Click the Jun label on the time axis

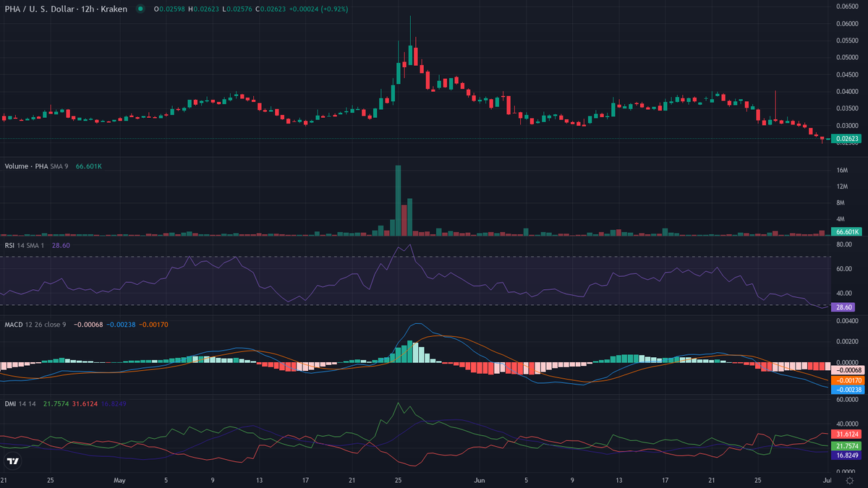coord(480,479)
